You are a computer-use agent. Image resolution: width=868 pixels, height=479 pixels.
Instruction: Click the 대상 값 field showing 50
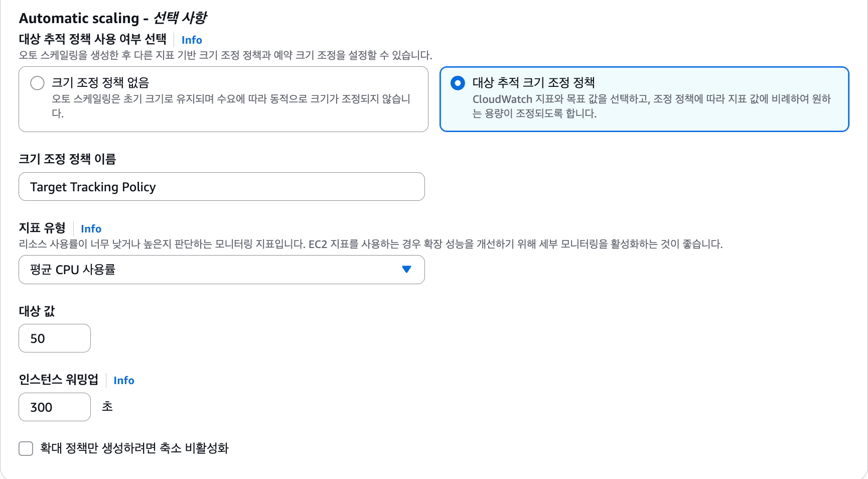55,338
